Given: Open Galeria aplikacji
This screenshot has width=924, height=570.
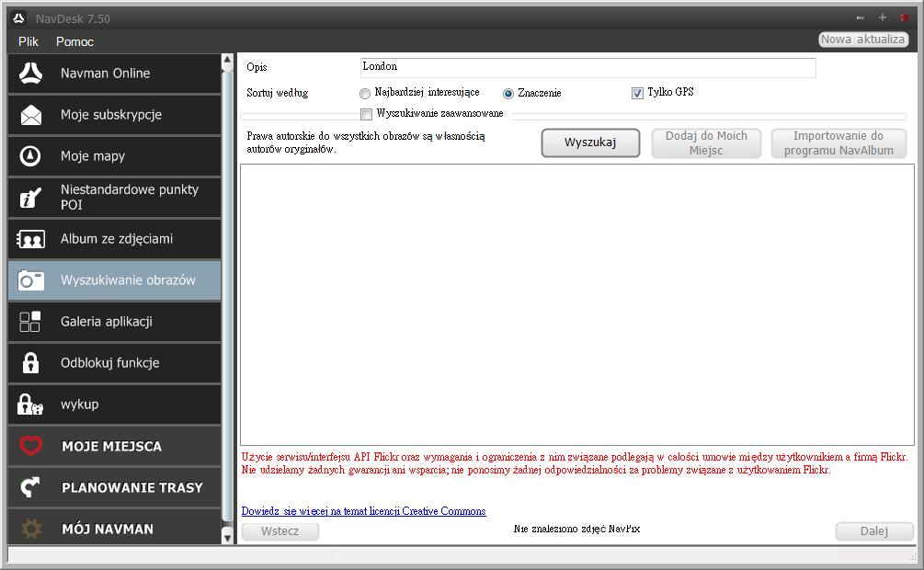Looking at the screenshot, I should pos(114,321).
